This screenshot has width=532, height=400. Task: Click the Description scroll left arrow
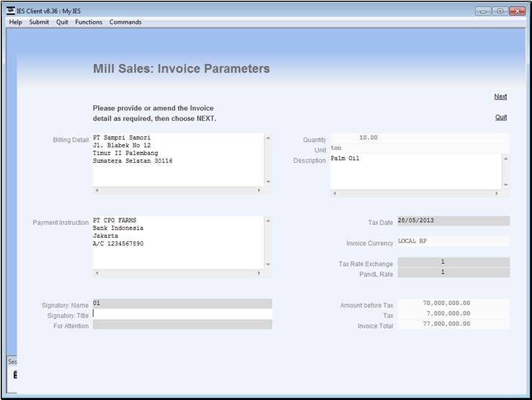pyautogui.click(x=335, y=194)
